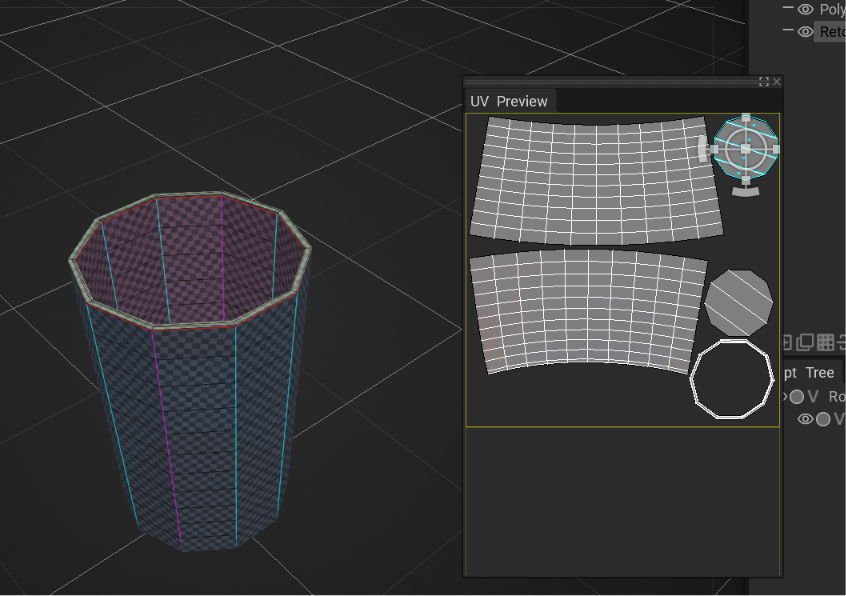This screenshot has height=596, width=846.
Task: Select the decagon ring UV island
Action: click(x=732, y=379)
